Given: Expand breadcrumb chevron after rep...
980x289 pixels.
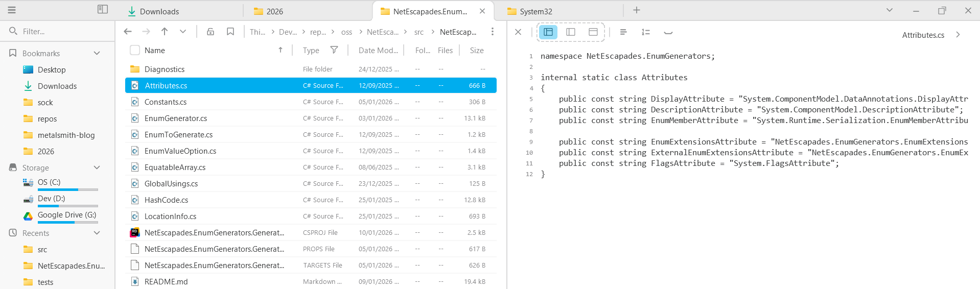Looking at the screenshot, I should [333, 32].
